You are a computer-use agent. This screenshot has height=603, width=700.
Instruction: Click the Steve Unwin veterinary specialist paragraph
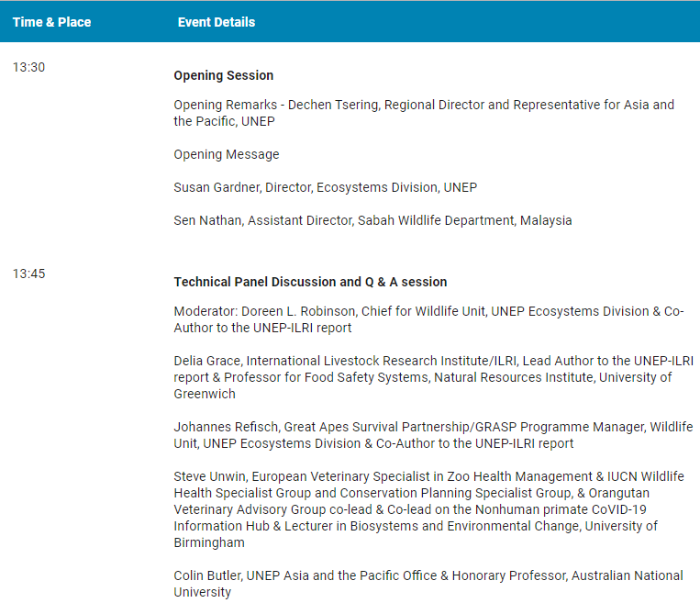428,509
